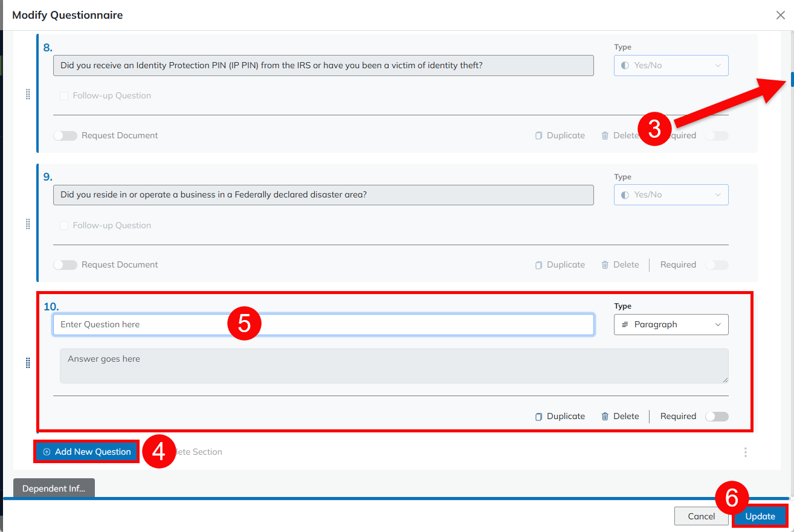Image resolution: width=794 pixels, height=532 pixels.
Task: Open the section three-dot options menu
Action: coord(745,452)
